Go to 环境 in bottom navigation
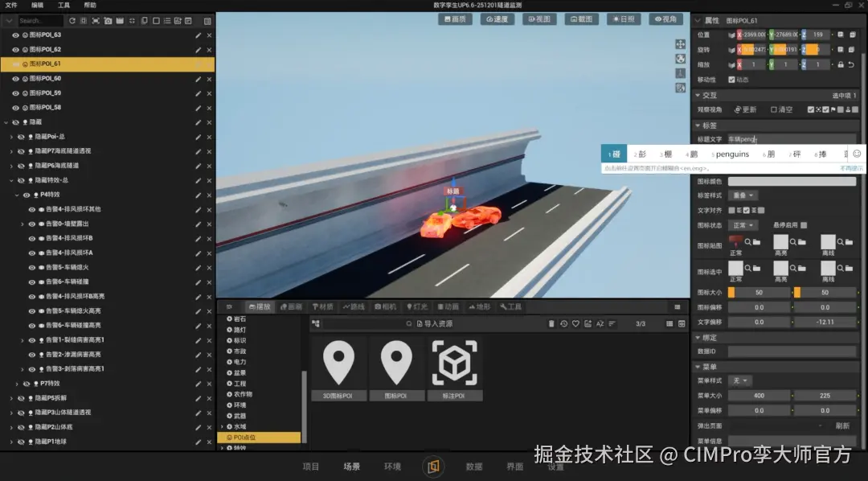Image resolution: width=868 pixels, height=481 pixels. click(x=392, y=467)
